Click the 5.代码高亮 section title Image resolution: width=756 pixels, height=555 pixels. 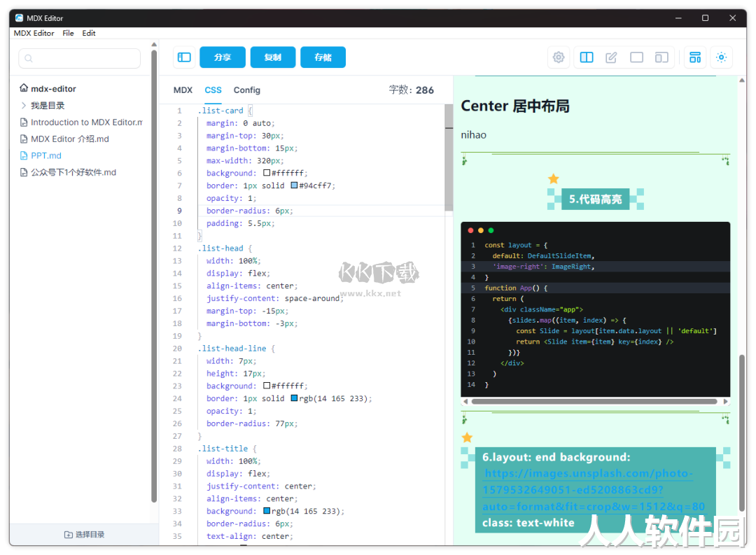coord(596,199)
